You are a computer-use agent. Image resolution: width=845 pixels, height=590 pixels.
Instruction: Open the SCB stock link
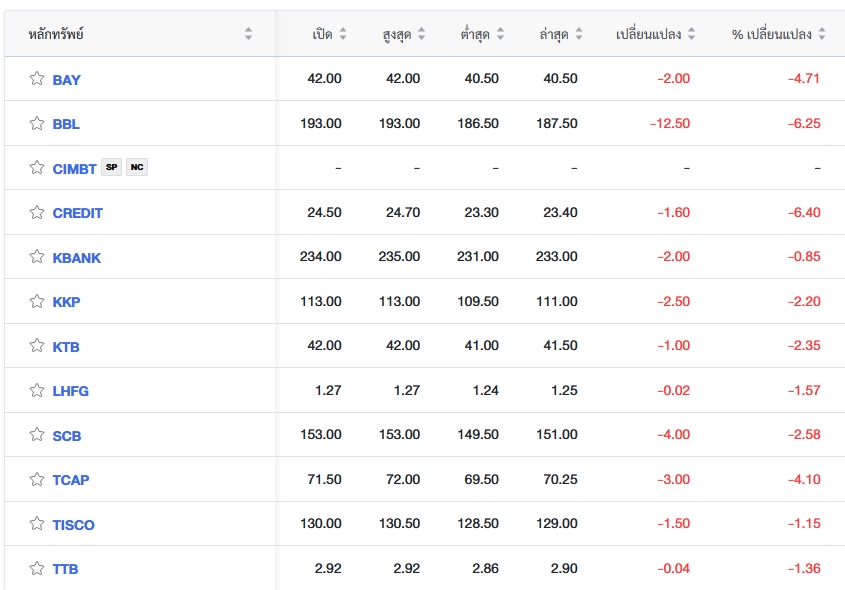[67, 436]
